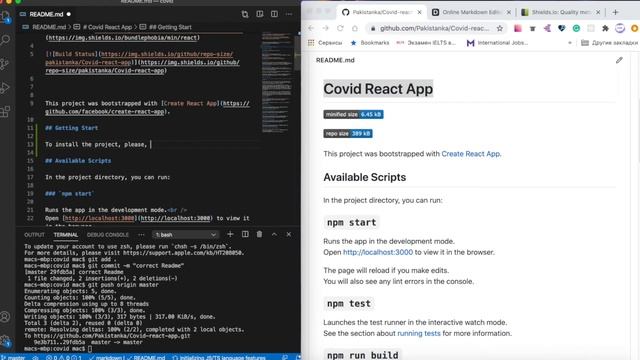This screenshot has height=360, width=640.
Task: Open Run and Debug view
Action: coord(5,88)
